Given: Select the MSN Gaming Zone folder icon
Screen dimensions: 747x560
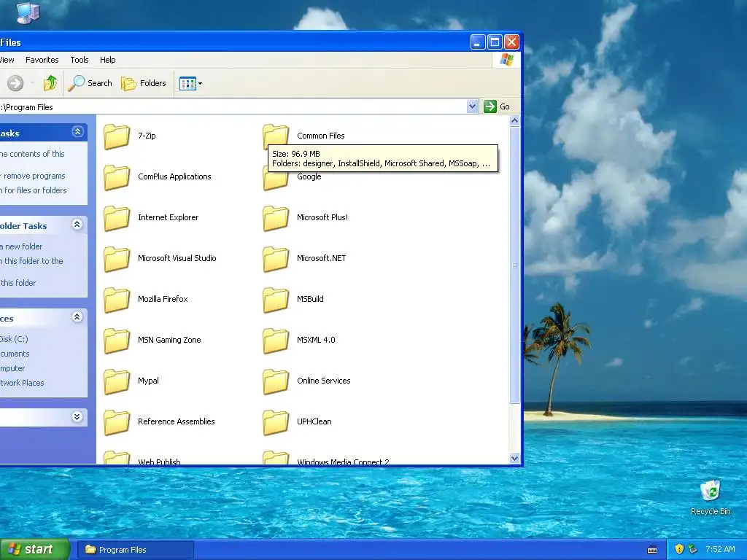Looking at the screenshot, I should click(x=117, y=341).
